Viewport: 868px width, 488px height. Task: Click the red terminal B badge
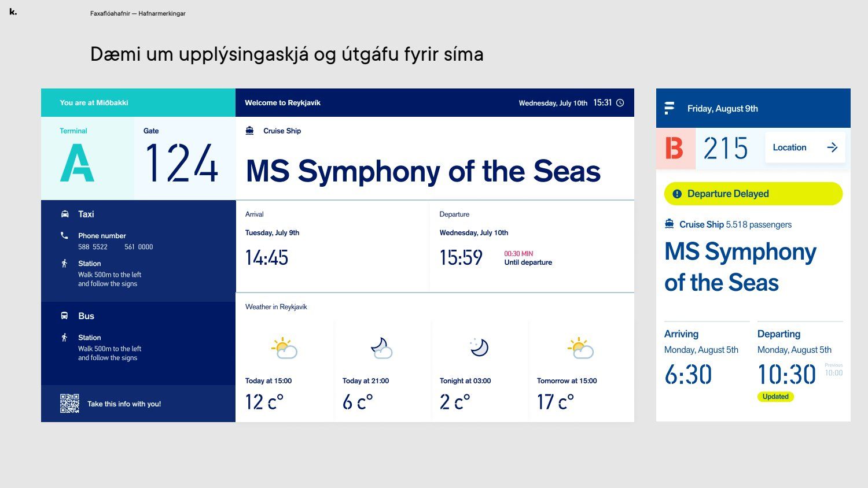click(x=675, y=148)
